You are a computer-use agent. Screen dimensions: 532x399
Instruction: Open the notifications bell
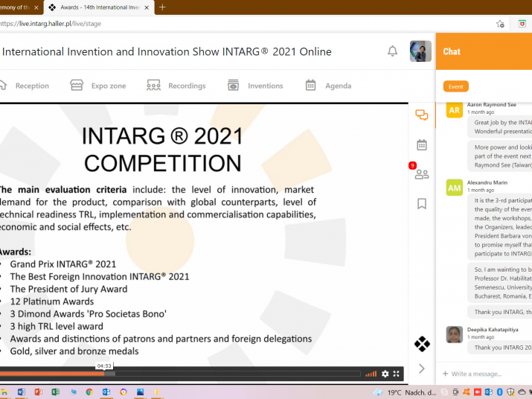tap(392, 51)
